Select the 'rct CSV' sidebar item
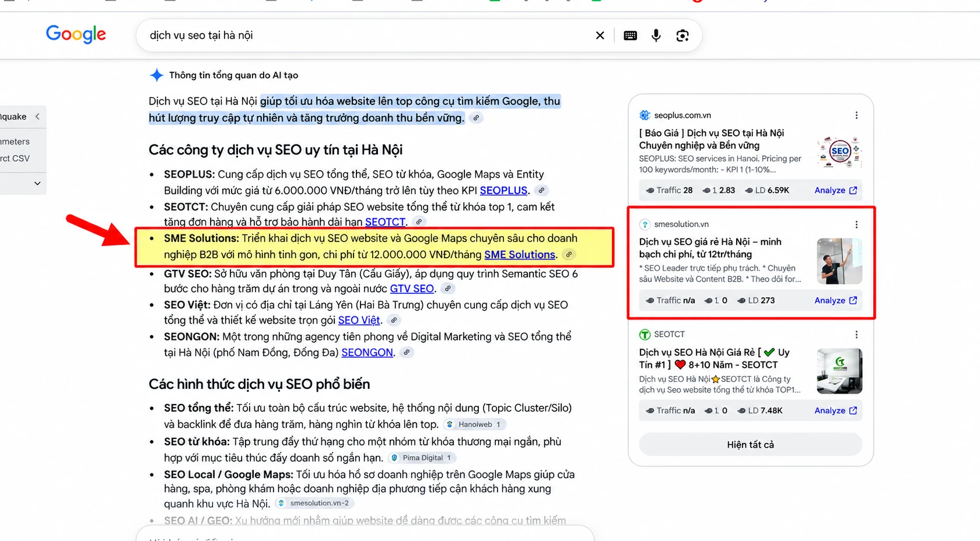The image size is (980, 541). click(15, 158)
